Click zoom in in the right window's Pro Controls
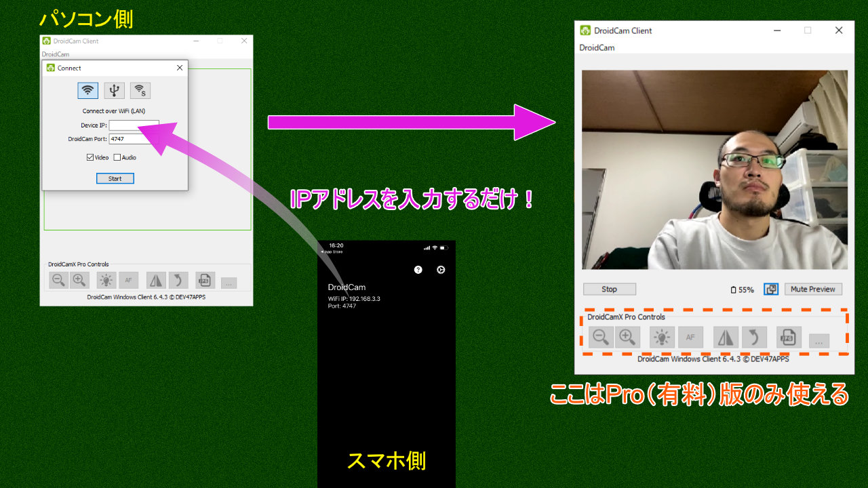Screen dimensions: 868x488 (627, 337)
